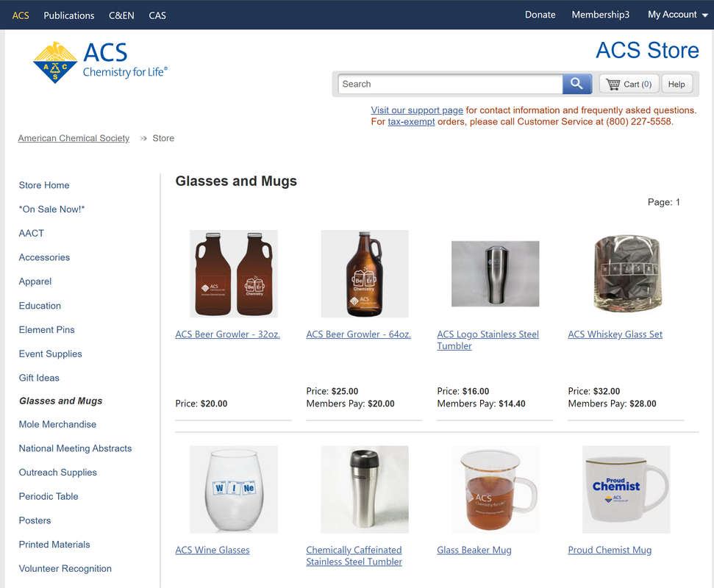Open C&EN in top navigation
714x588 pixels.
121,15
